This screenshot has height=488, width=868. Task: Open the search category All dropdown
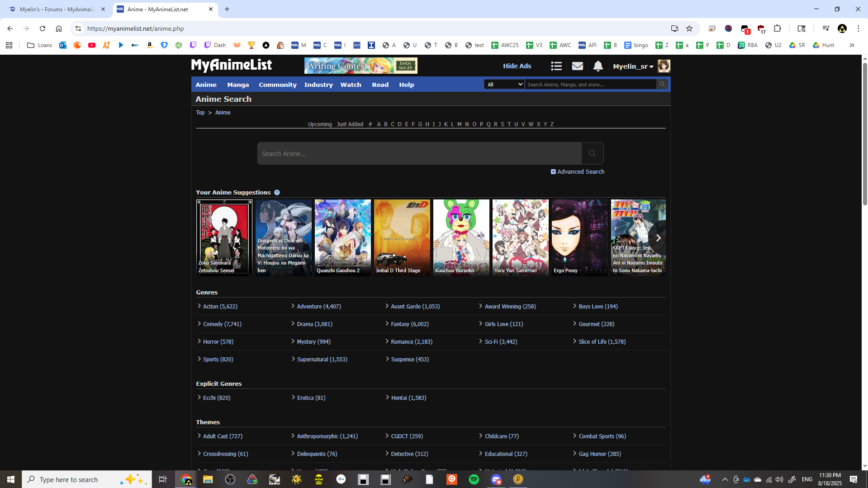(x=504, y=84)
